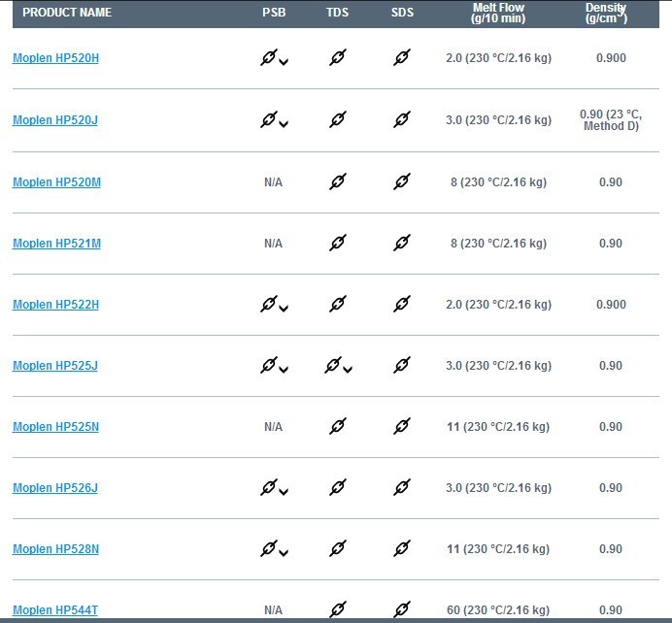The height and width of the screenshot is (623, 672).
Task: Open the Moplen HP544T product link
Action: (55, 609)
